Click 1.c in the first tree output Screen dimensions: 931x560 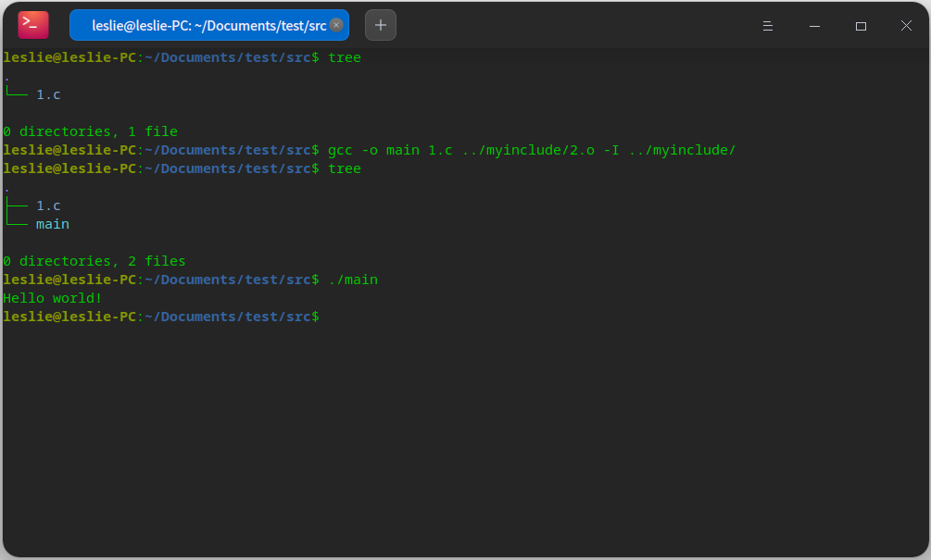[48, 94]
